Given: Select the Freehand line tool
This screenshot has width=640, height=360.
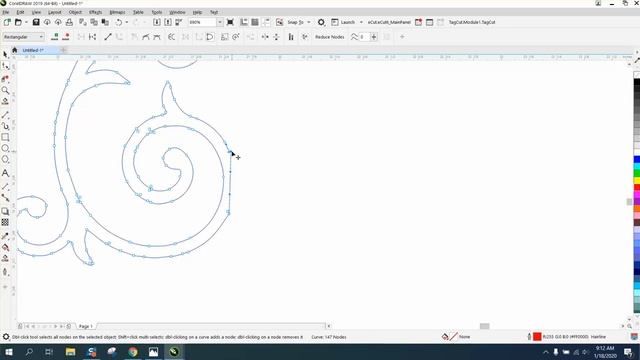Looking at the screenshot, I should point(5,115).
